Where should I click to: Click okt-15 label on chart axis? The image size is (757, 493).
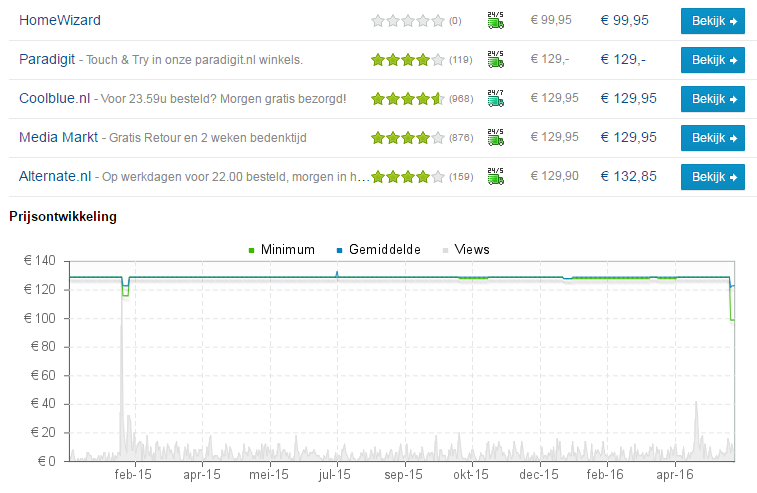[x=471, y=475]
